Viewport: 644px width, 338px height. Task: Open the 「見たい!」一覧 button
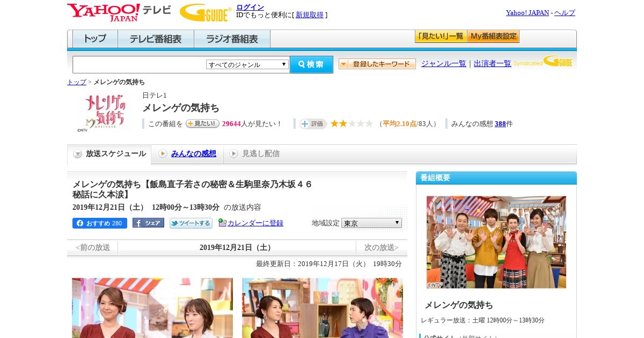tap(441, 36)
